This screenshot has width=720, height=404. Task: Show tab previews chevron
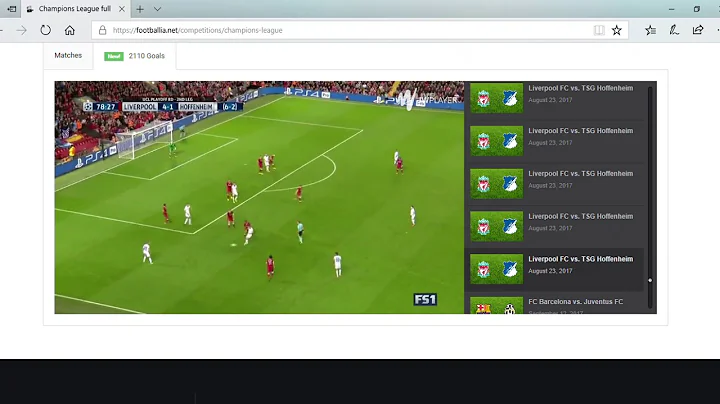[x=157, y=9]
